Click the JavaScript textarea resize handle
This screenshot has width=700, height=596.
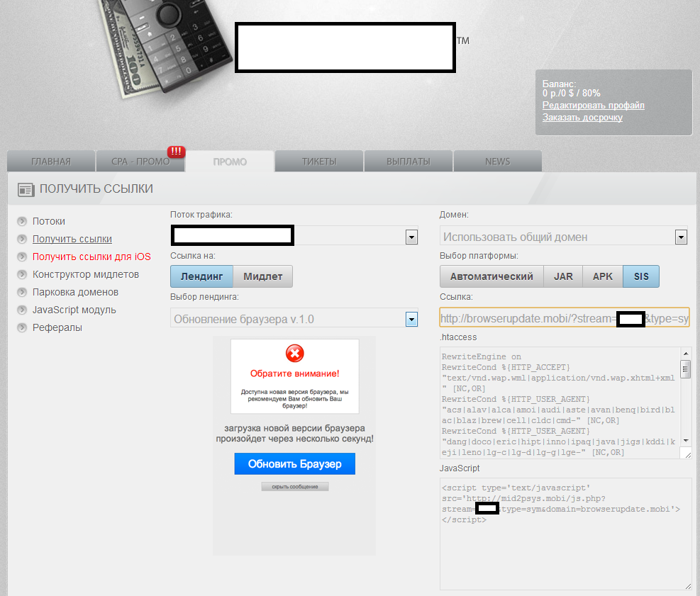tap(687, 586)
